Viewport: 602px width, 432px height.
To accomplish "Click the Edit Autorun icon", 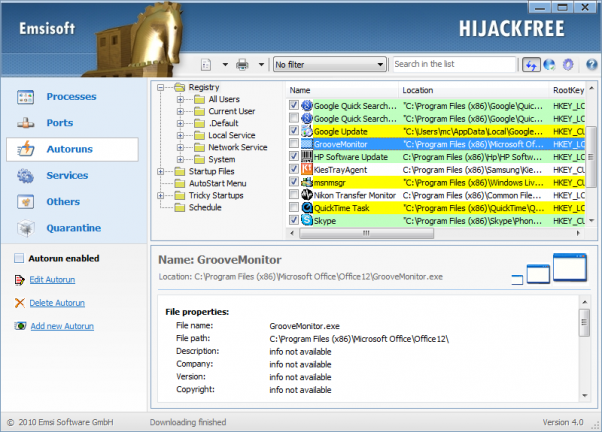I will (20, 280).
